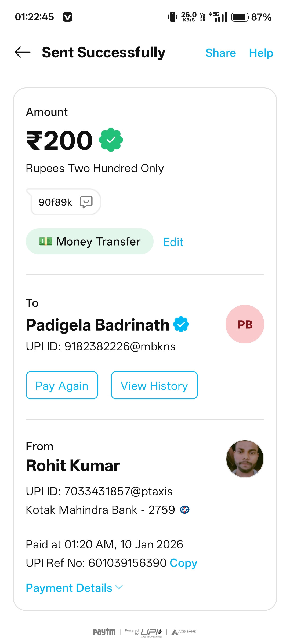The image size is (290, 644).
Task: Tap the Paytm logo in footer
Action: (104, 632)
